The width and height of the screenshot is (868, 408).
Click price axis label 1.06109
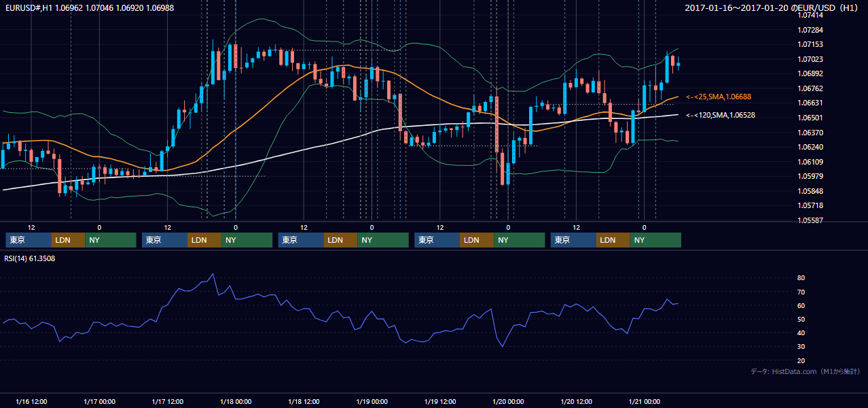pyautogui.click(x=810, y=162)
